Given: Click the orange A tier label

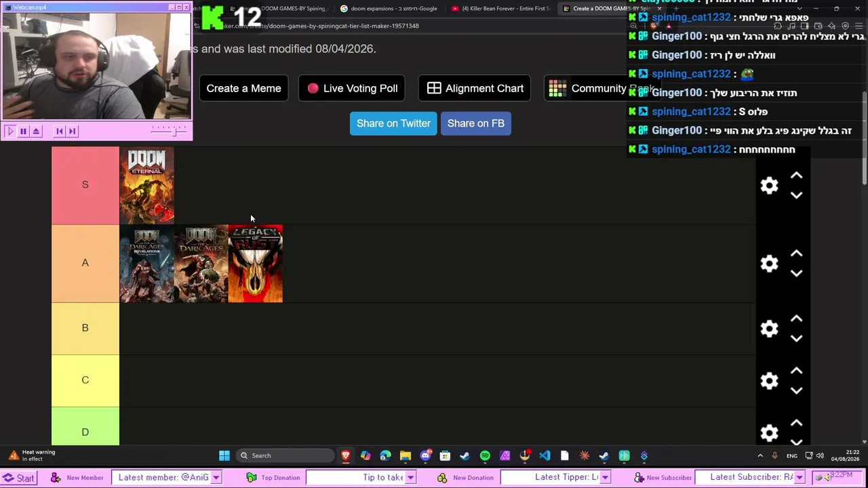Looking at the screenshot, I should point(85,263).
